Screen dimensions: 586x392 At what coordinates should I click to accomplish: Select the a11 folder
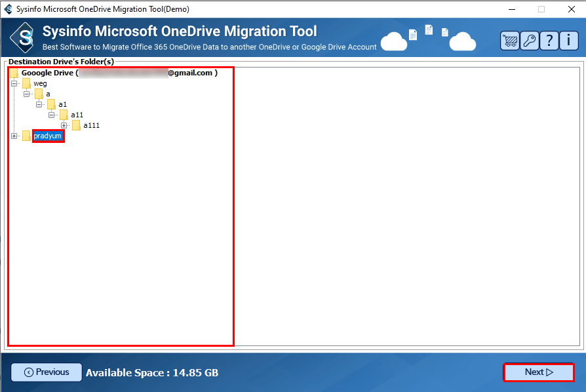point(77,115)
